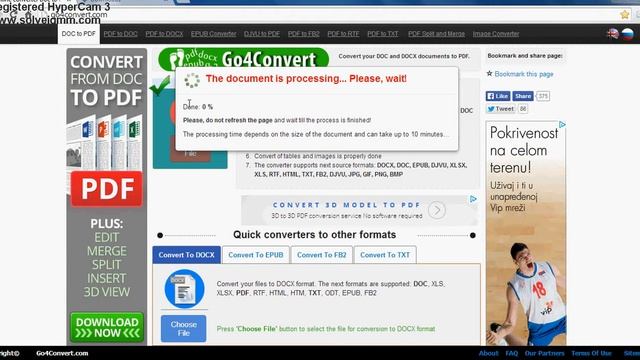Open AdChoices icon on 3D model ad
Image resolution: width=640 pixels, height=360 pixels.
(x=473, y=199)
